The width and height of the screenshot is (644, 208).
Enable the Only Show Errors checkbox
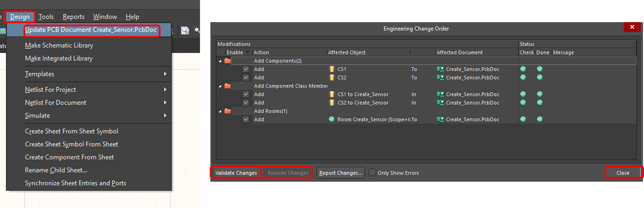[x=372, y=172]
